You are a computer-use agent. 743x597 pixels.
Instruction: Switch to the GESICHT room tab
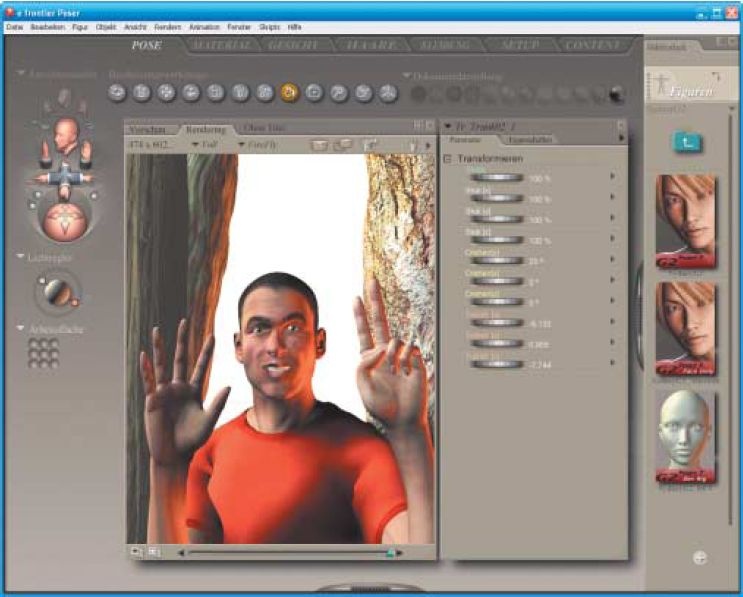(293, 45)
